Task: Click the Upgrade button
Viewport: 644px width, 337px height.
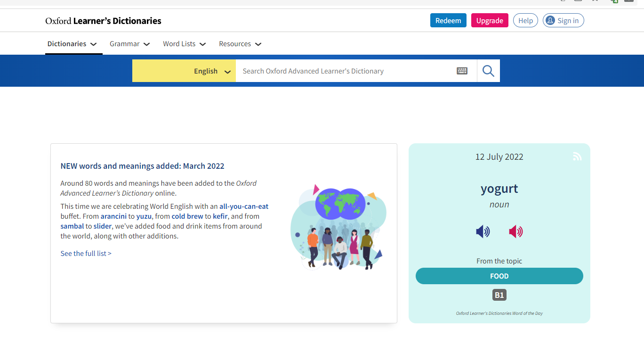Action: point(490,20)
